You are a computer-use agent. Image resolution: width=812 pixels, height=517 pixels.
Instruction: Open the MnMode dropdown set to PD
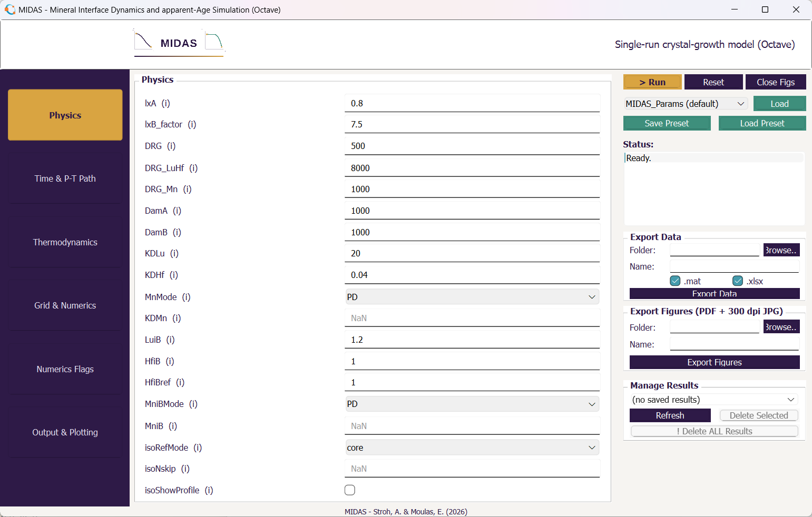click(x=472, y=297)
